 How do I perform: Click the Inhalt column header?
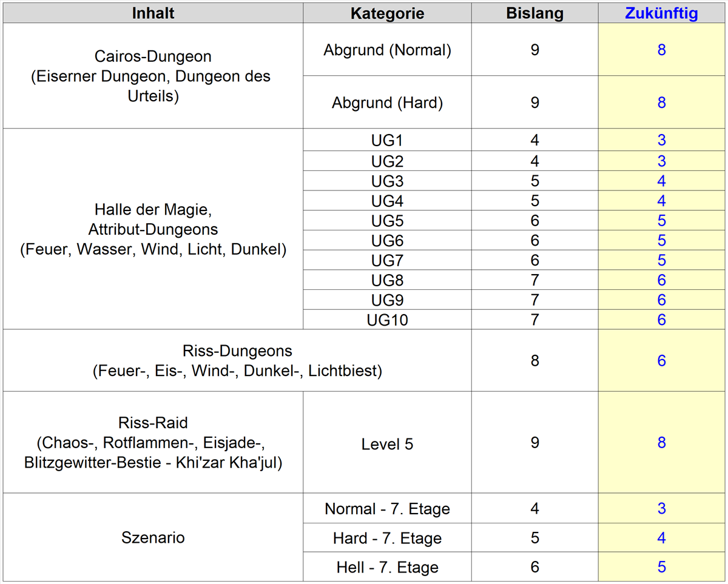[153, 13]
